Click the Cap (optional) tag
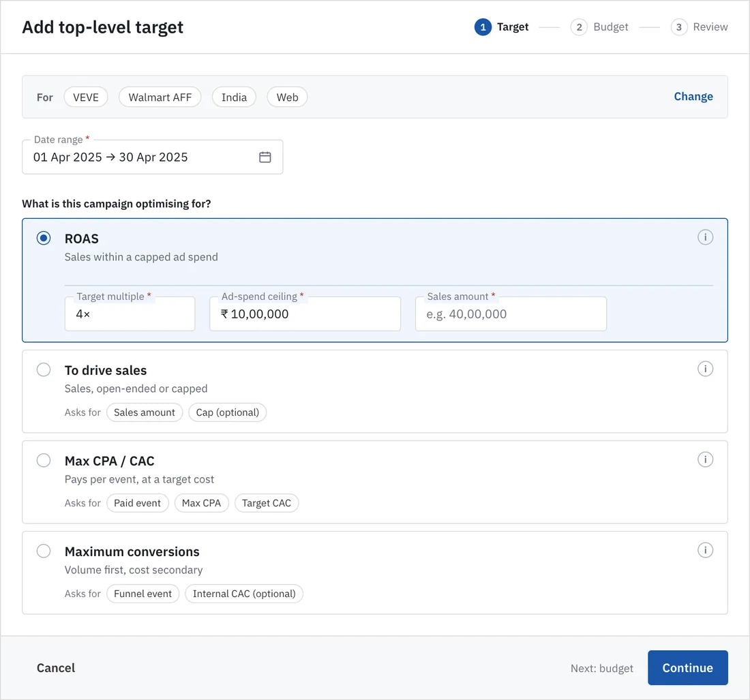Screen dimensions: 750x700 tap(227, 412)
